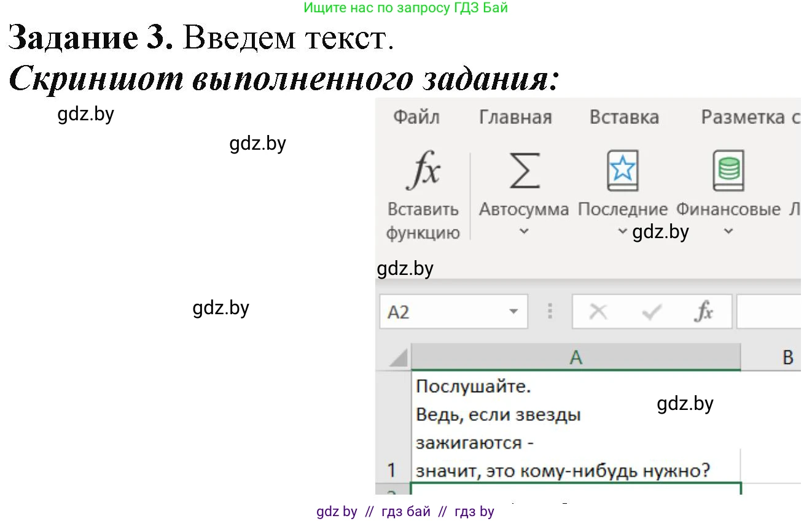Viewport: 812px width, 521px height.
Task: Expand the Финансовые dropdown chevron
Action: tap(728, 232)
